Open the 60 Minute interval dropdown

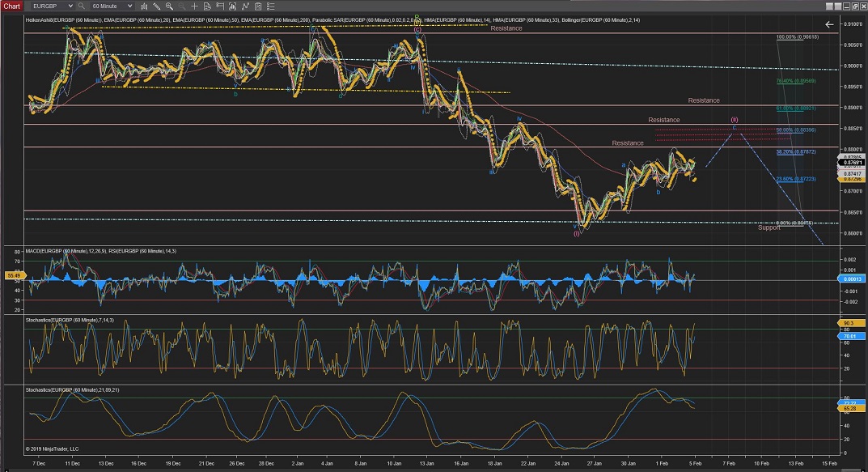112,6
